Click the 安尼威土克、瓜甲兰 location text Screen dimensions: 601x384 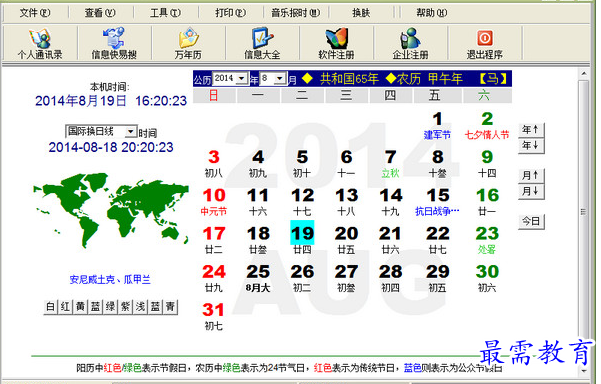110,279
